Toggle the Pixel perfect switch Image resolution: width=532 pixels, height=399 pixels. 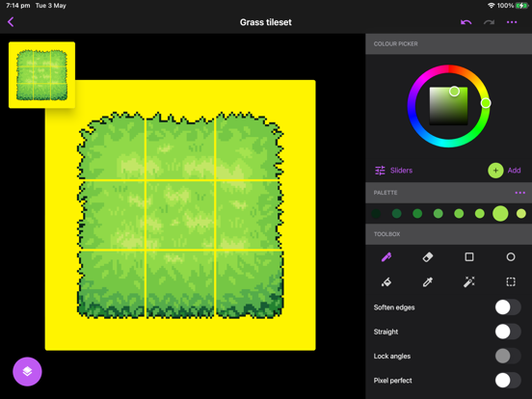[508, 381]
